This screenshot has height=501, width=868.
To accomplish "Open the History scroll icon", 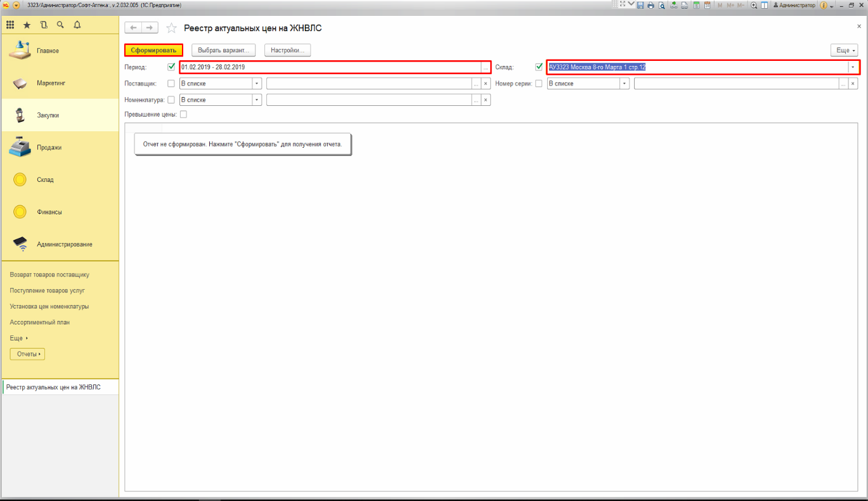I will (43, 25).
